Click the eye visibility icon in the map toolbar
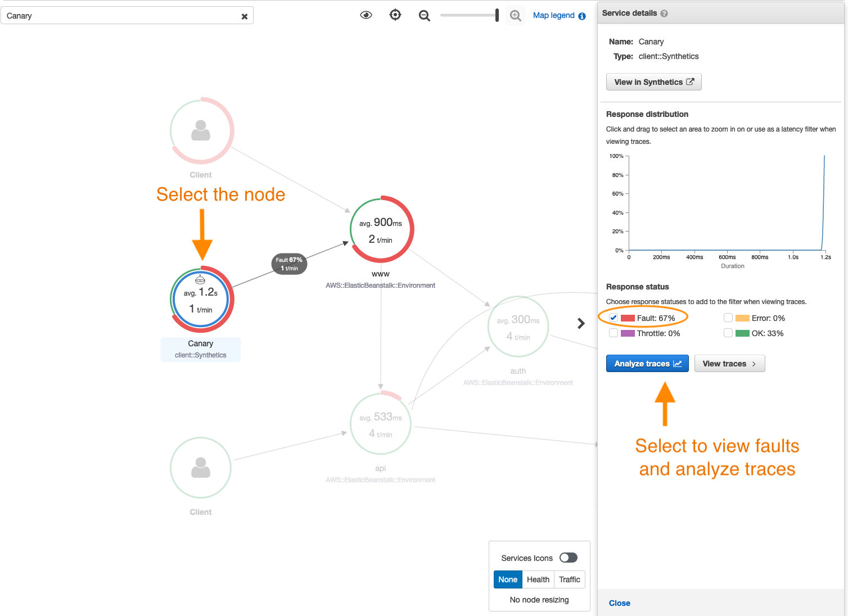Viewport: 848px width, 616px height. pos(366,15)
